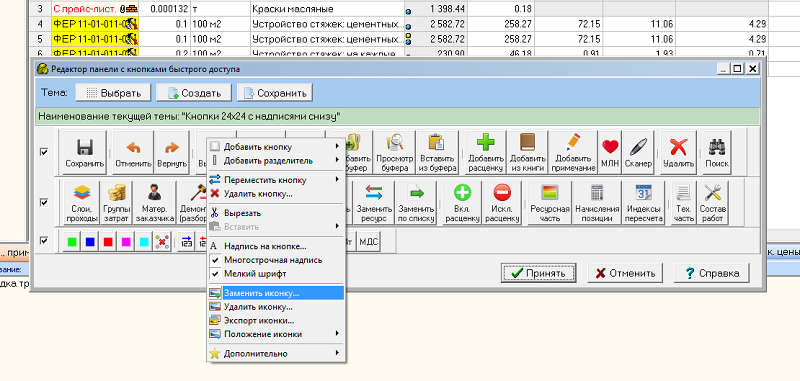Click the clear color marks button
This screenshot has width=800, height=381.
162,242
